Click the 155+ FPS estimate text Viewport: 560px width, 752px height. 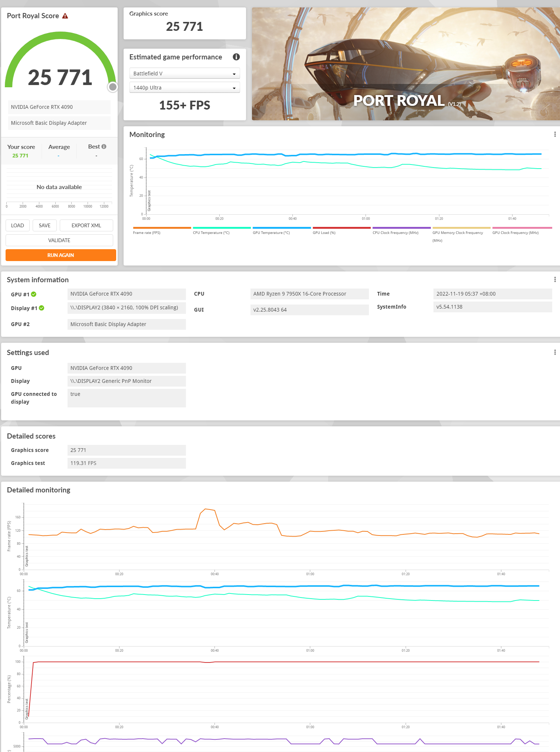click(184, 105)
